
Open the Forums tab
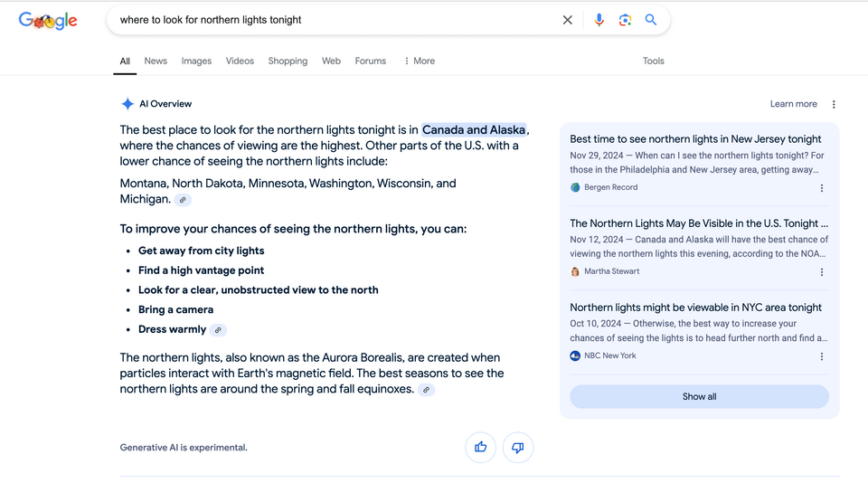pyautogui.click(x=371, y=61)
